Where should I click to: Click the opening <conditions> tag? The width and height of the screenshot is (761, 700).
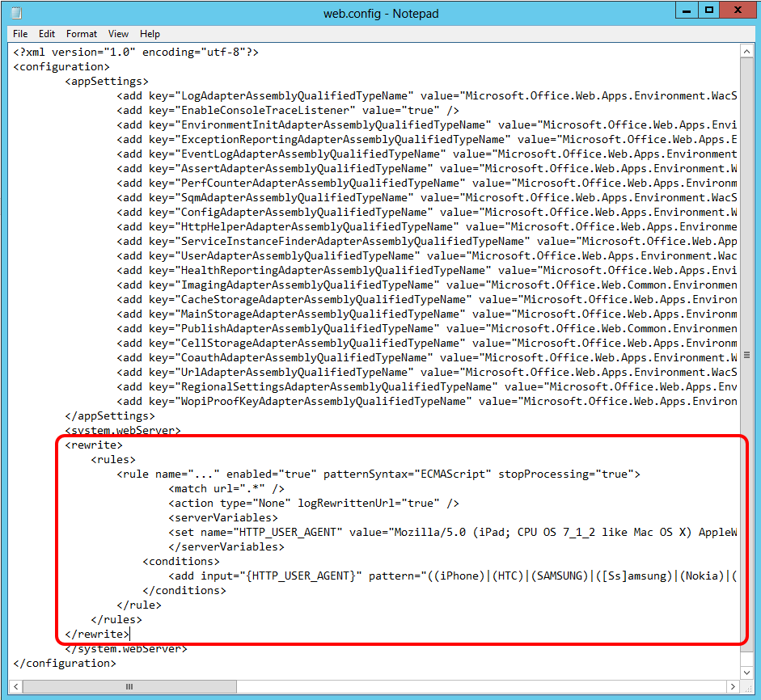[x=181, y=561]
